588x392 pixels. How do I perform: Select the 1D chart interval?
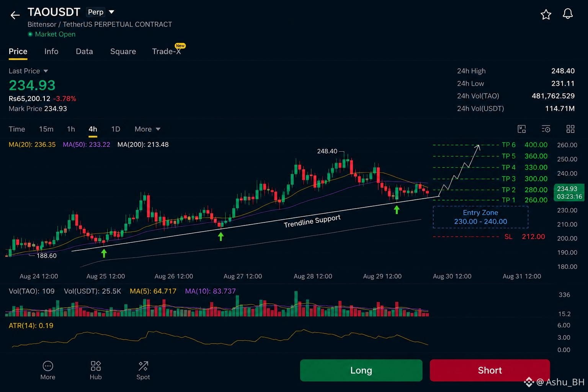[116, 129]
